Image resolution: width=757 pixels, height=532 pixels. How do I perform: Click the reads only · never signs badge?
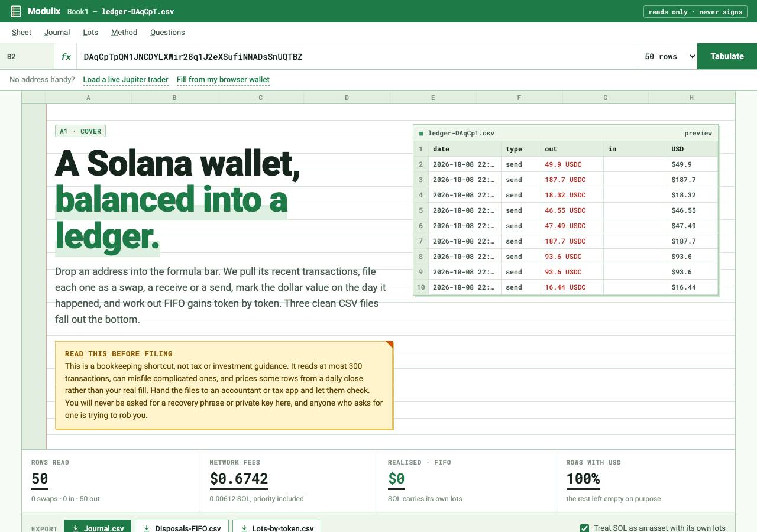(x=695, y=11)
